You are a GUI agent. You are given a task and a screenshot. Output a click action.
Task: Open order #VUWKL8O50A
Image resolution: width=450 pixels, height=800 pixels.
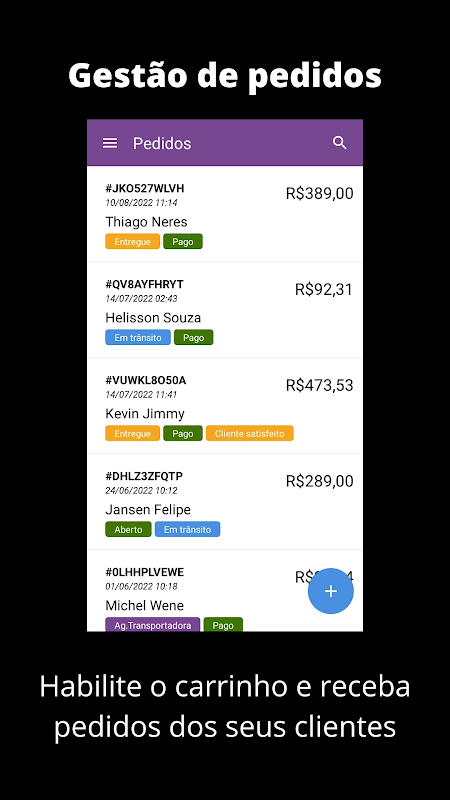coord(224,406)
